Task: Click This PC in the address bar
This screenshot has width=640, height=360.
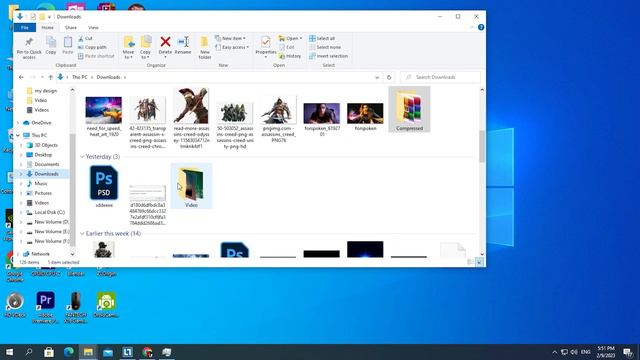Action: [80, 77]
